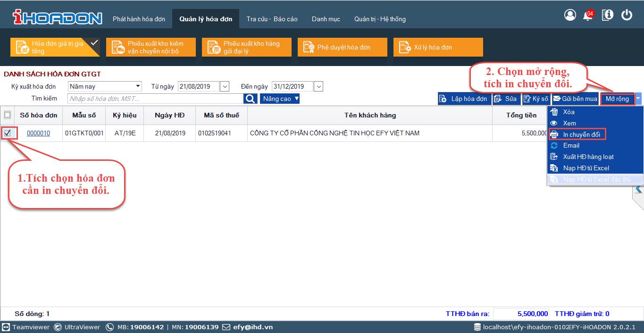Viewport: 644px width, 333px height.
Task: Expand Nâng cao advanced search
Action: point(280,99)
